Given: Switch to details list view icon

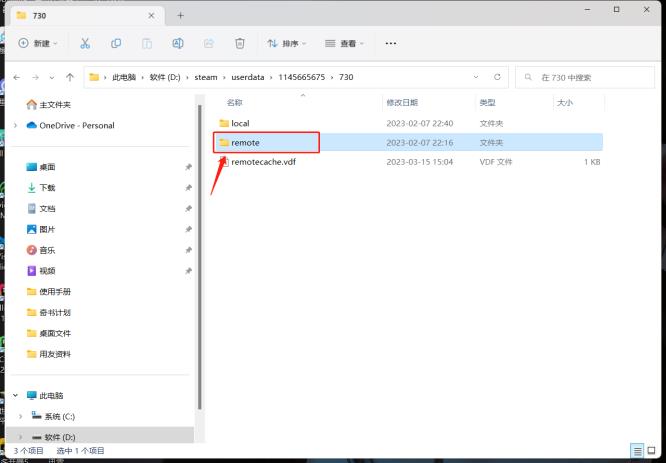Looking at the screenshot, I should click(x=636, y=451).
